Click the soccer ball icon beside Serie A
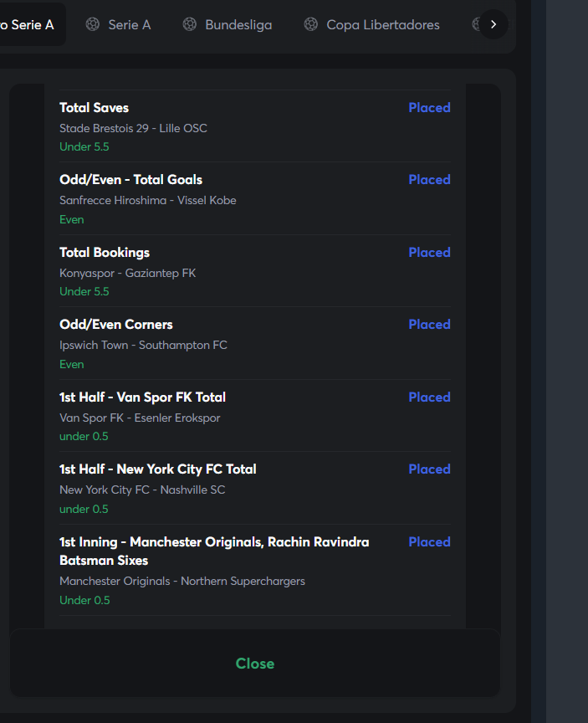588x723 pixels. pos(93,24)
